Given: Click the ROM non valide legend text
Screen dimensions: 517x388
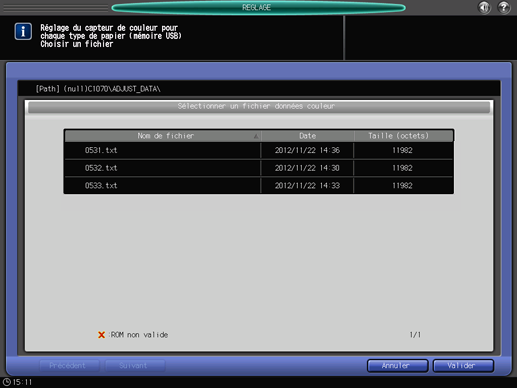Looking at the screenshot, I should 139,335.
